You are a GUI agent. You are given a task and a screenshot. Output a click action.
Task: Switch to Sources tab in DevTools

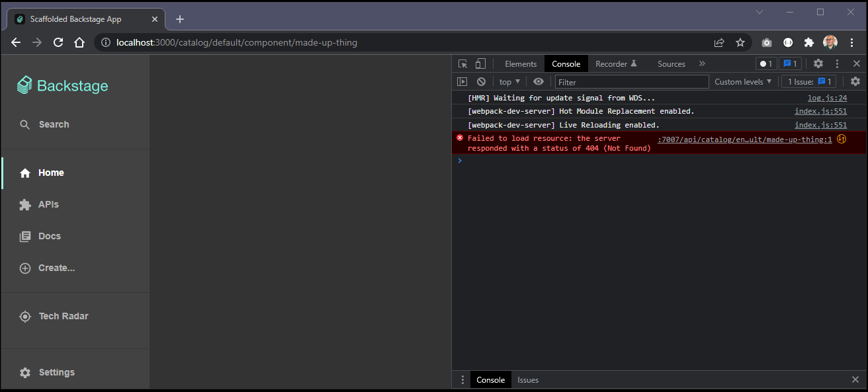[x=672, y=64]
